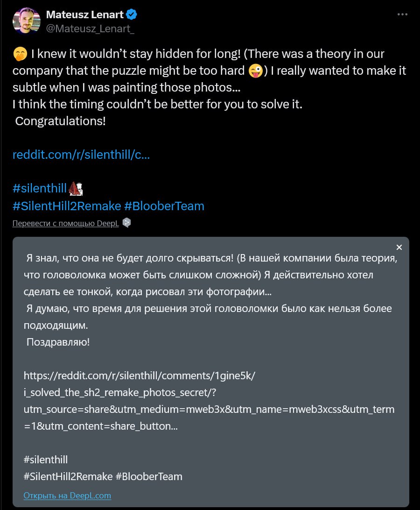Click the winking tongue-out emoji
420x510 pixels.
(x=255, y=71)
